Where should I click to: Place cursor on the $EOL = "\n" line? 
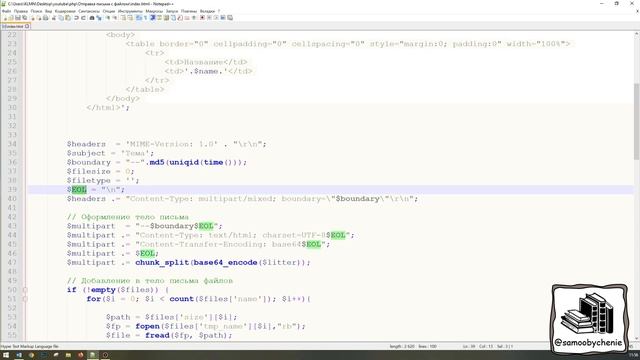pos(96,190)
